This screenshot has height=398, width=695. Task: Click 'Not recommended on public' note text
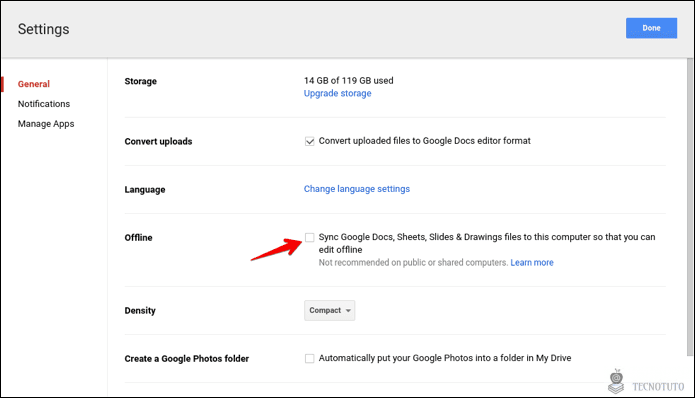[x=413, y=262]
